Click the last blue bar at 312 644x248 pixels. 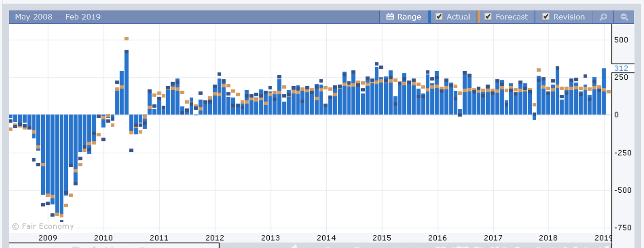(x=604, y=92)
